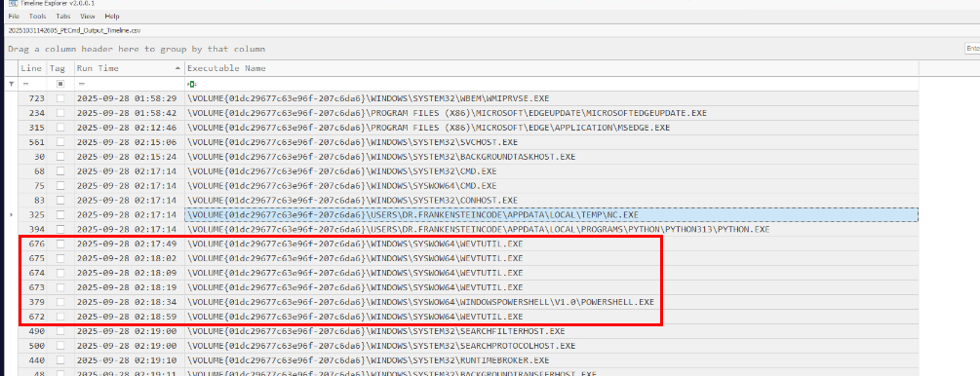Tag the SEARCHFILTERHOST.EXE row line 490

(60, 331)
